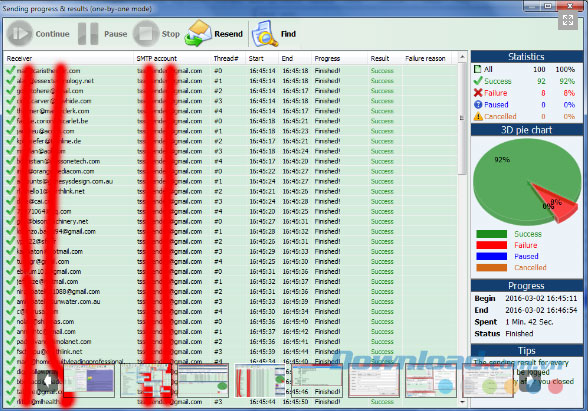Image resolution: width=588 pixels, height=411 pixels.
Task: Click the blue Paused question icon
Action: (x=478, y=105)
